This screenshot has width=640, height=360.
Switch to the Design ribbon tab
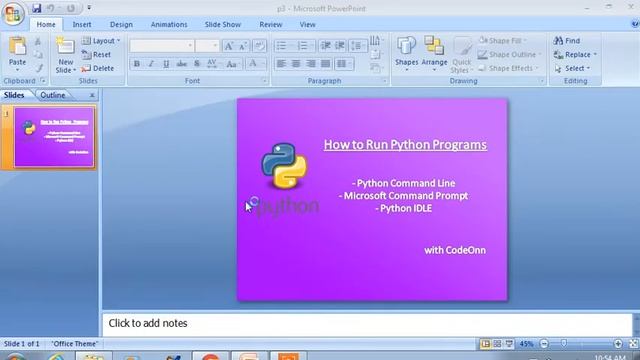tap(121, 24)
